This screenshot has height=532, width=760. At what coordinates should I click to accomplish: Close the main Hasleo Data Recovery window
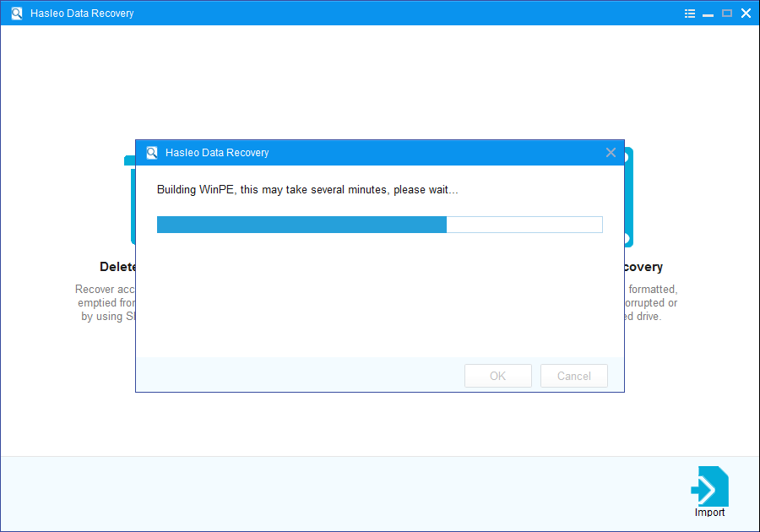tap(746, 14)
